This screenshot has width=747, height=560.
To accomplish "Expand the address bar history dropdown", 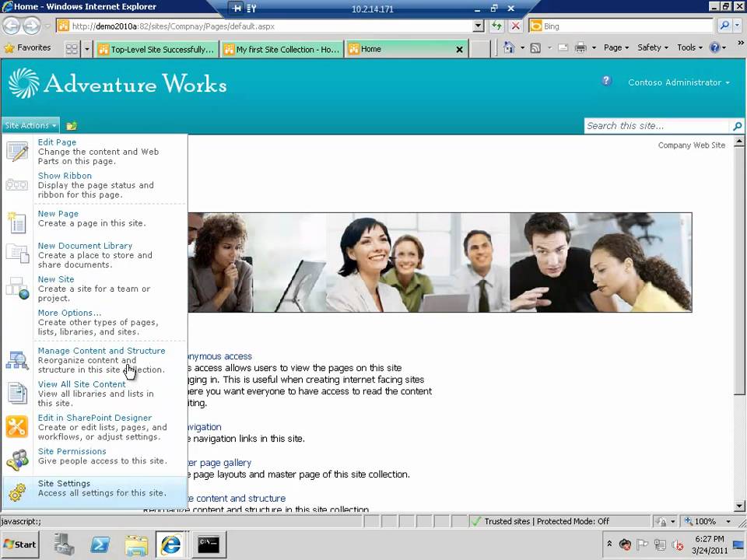I will (479, 26).
